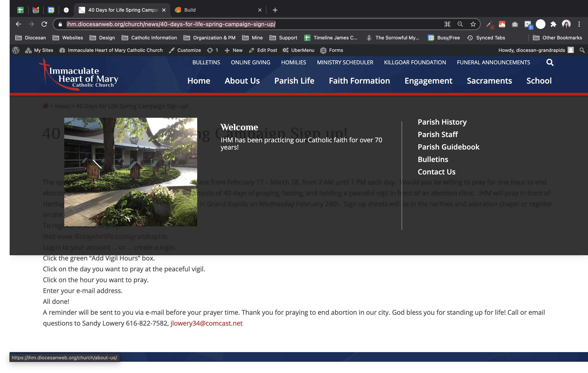Open the Parish Guidebook link
Screen dimensions: 588x373
point(448,147)
